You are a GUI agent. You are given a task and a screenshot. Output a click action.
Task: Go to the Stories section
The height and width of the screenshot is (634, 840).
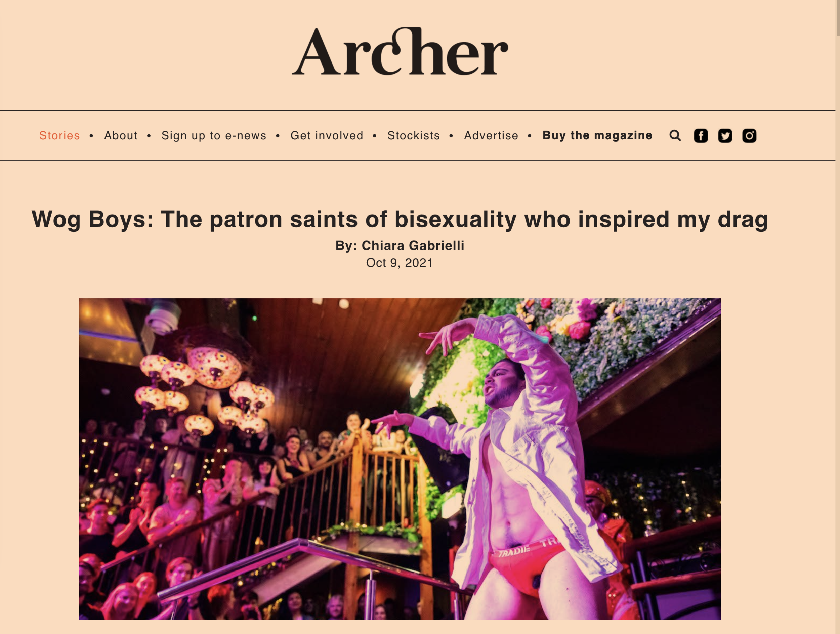tap(59, 135)
